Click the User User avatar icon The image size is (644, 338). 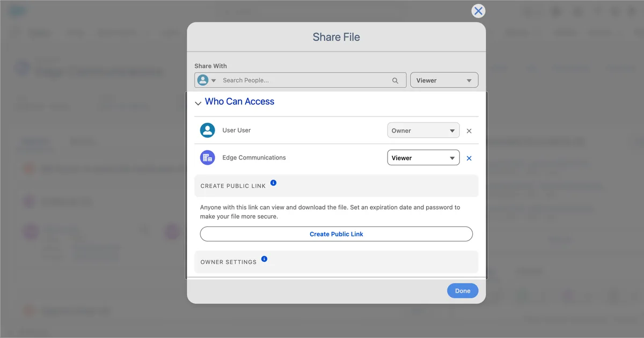(208, 130)
